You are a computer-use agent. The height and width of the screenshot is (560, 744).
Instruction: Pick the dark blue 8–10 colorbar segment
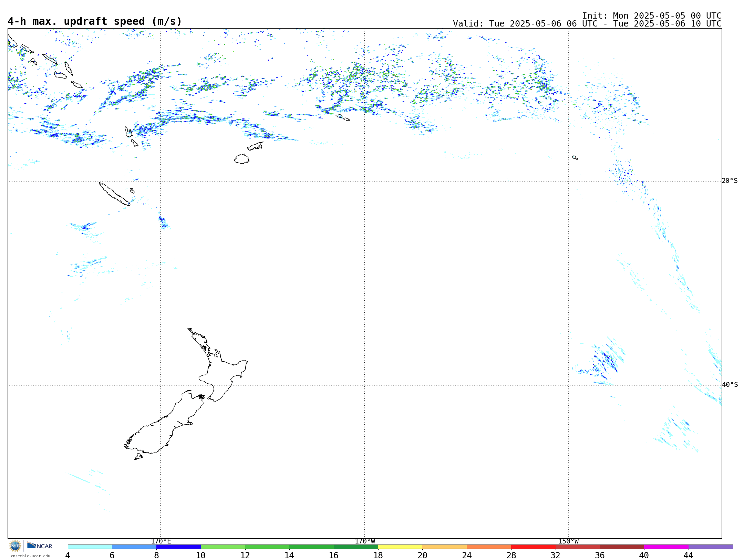click(x=178, y=547)
